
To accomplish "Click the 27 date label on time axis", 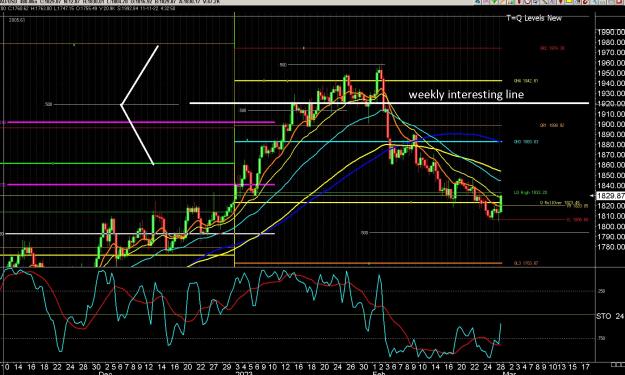I will (x=214, y=367).
